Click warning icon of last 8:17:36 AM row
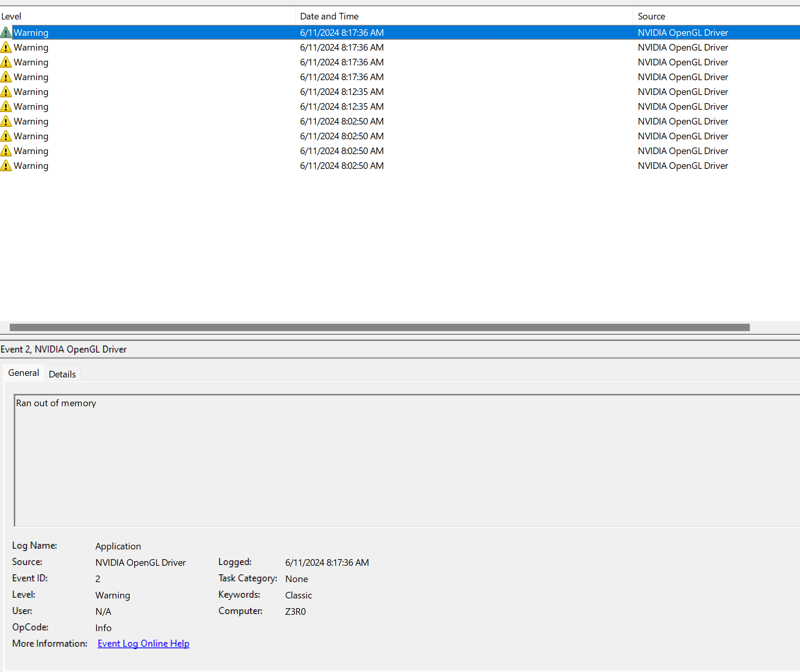Screen dimensions: 800x672 [x=6, y=77]
